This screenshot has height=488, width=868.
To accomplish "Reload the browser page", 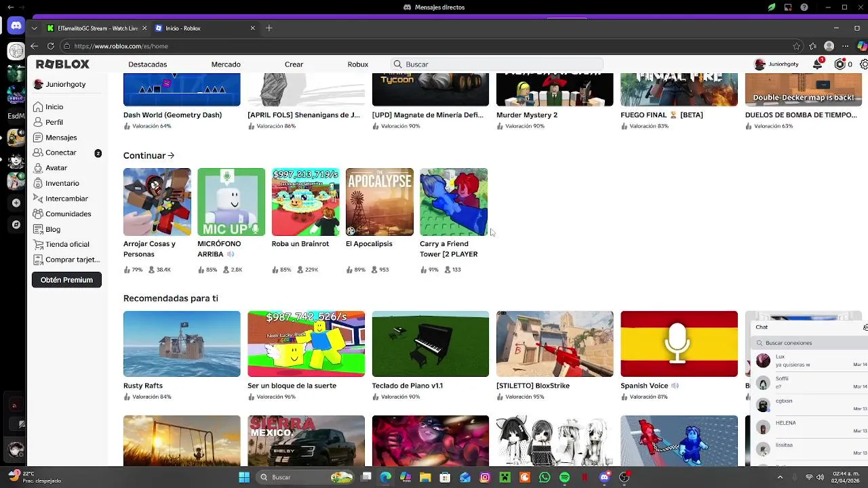I will pos(50,46).
